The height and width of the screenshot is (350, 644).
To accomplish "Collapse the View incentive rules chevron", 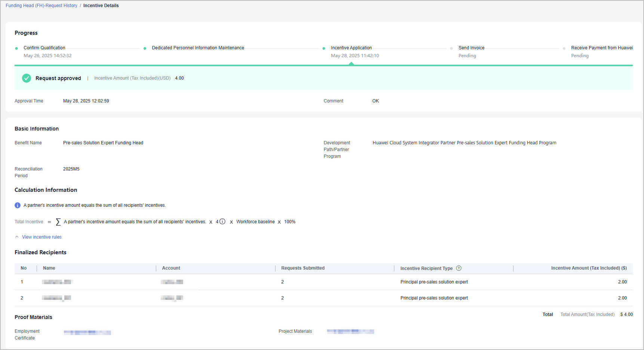I will [17, 237].
